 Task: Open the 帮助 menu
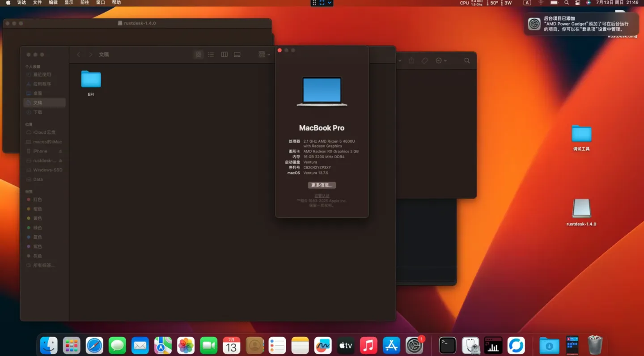(x=116, y=3)
